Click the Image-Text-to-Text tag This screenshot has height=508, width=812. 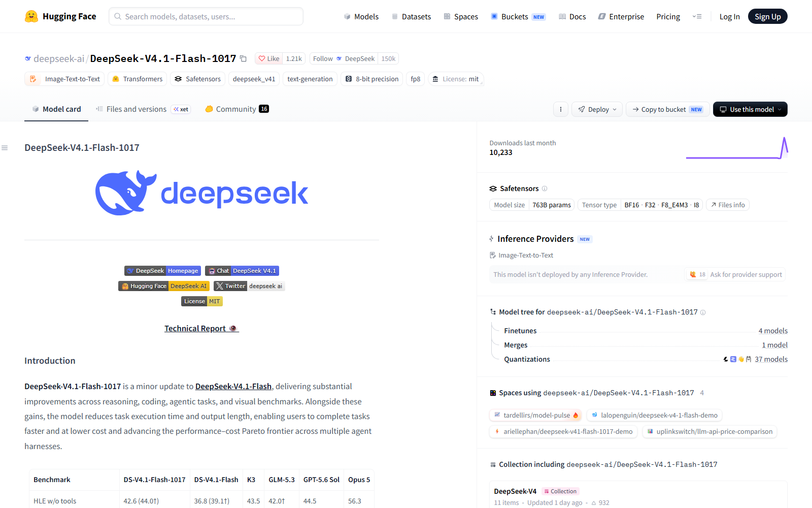tap(64, 79)
